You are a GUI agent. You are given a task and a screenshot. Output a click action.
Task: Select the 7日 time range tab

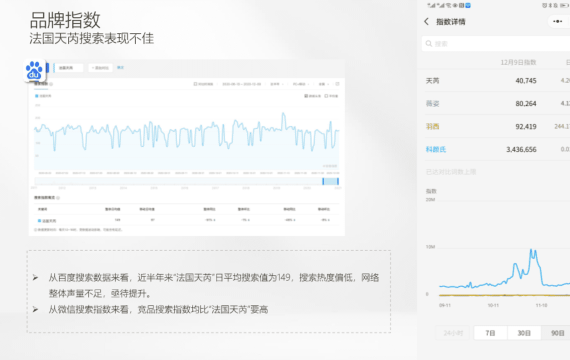click(490, 333)
